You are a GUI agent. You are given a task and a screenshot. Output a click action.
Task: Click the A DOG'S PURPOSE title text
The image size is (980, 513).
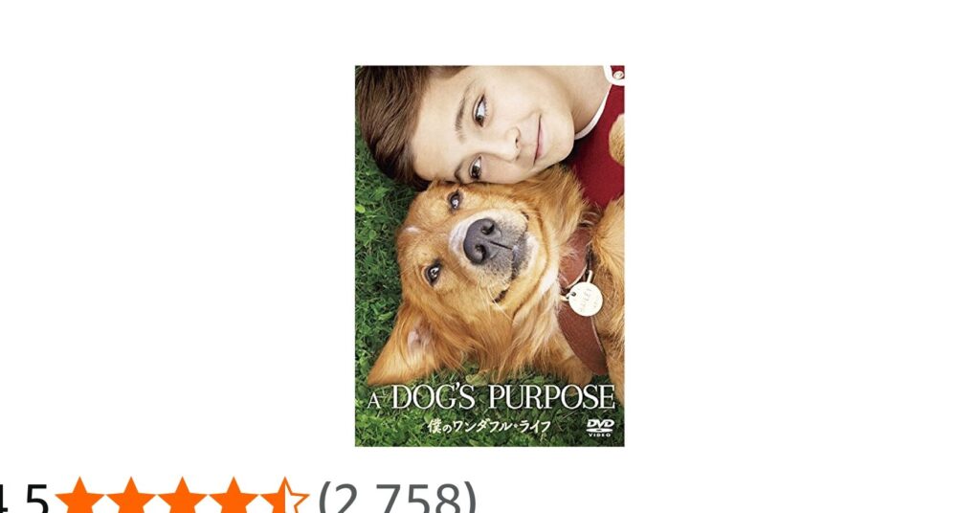coord(491,398)
